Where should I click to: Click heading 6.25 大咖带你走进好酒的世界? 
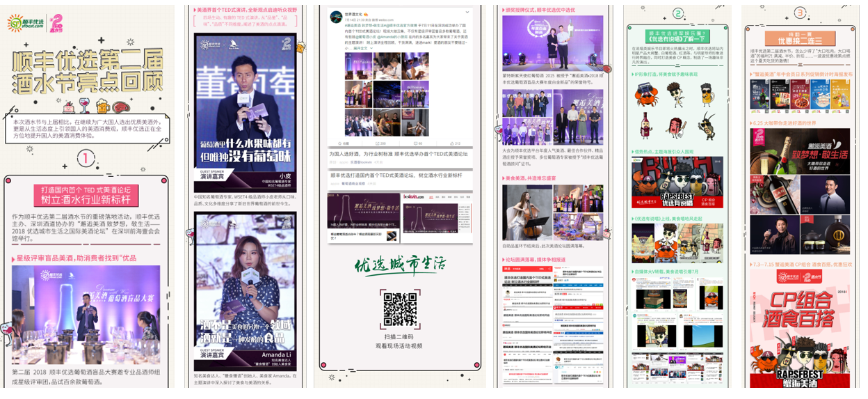pyautogui.click(x=783, y=123)
